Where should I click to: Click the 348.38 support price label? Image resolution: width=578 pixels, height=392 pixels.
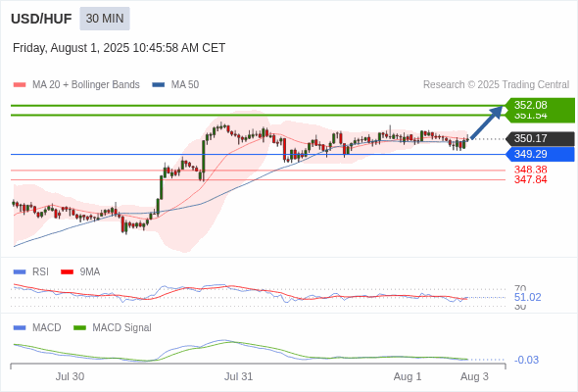coord(530,170)
